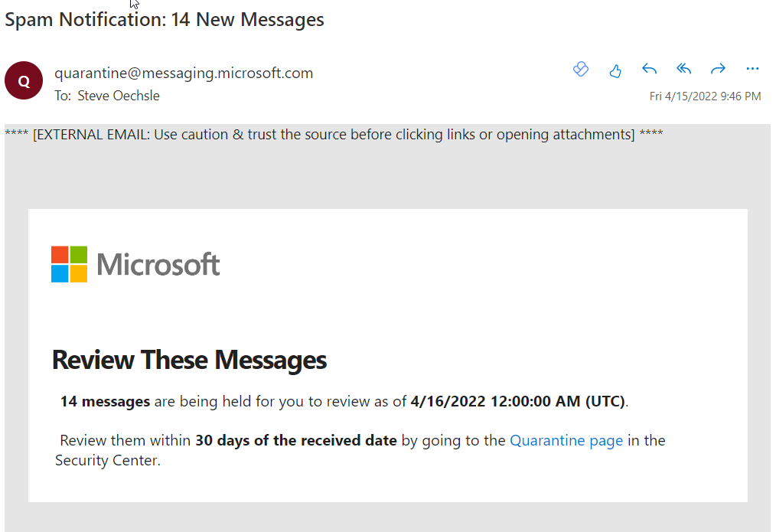
Task: Click the Fri 4/15/2022 9:46 PM timestamp
Action: coord(706,96)
